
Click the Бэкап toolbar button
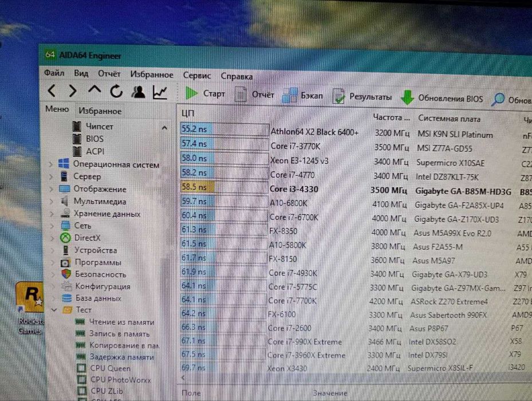click(302, 96)
